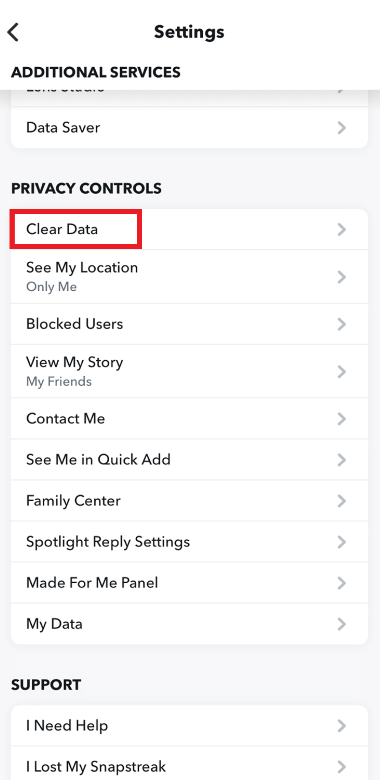This screenshot has width=380, height=780.
Task: Tap the chevron next to I Need Help
Action: [342, 726]
